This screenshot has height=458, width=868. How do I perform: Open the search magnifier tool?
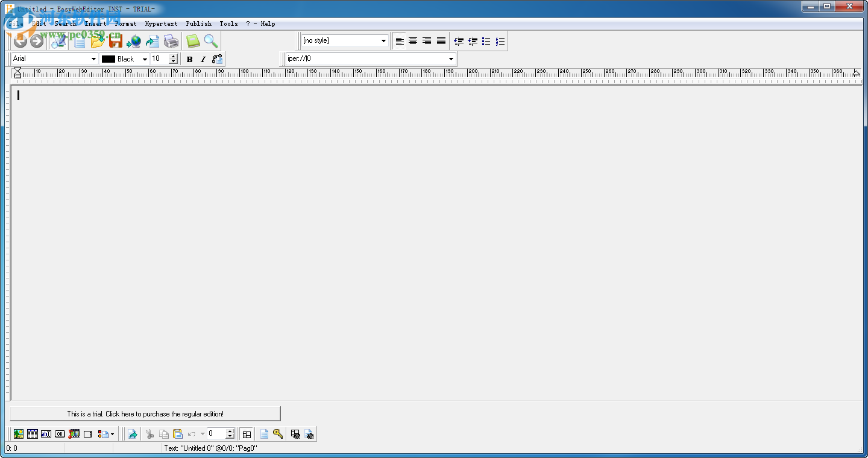point(211,41)
